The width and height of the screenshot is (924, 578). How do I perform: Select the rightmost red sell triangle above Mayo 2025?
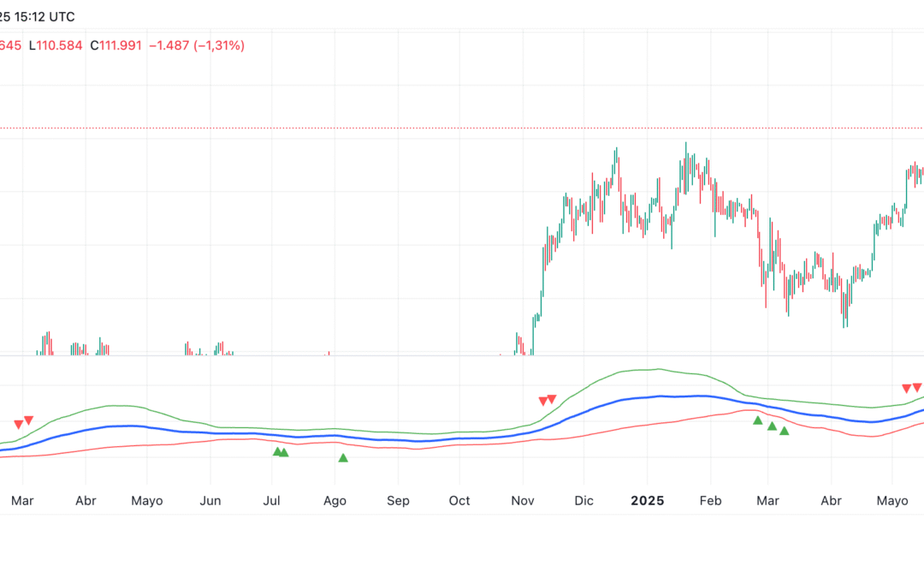pos(917,388)
